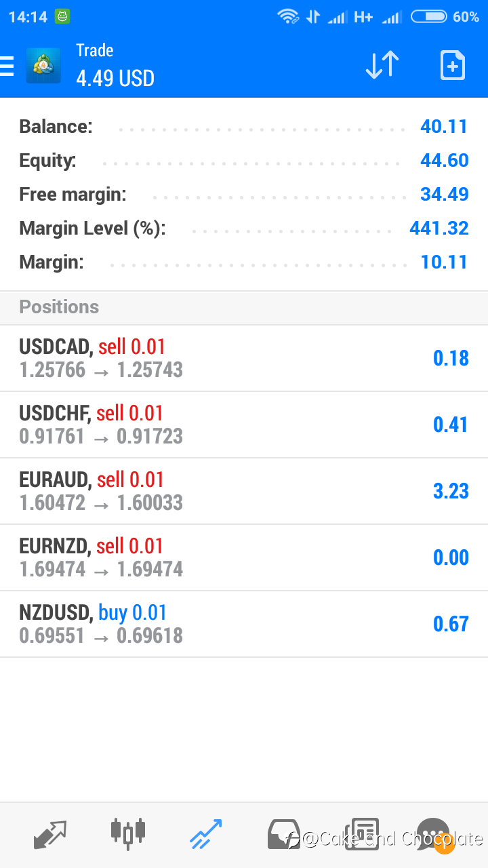Select the EURNZD sell position row

click(244, 557)
